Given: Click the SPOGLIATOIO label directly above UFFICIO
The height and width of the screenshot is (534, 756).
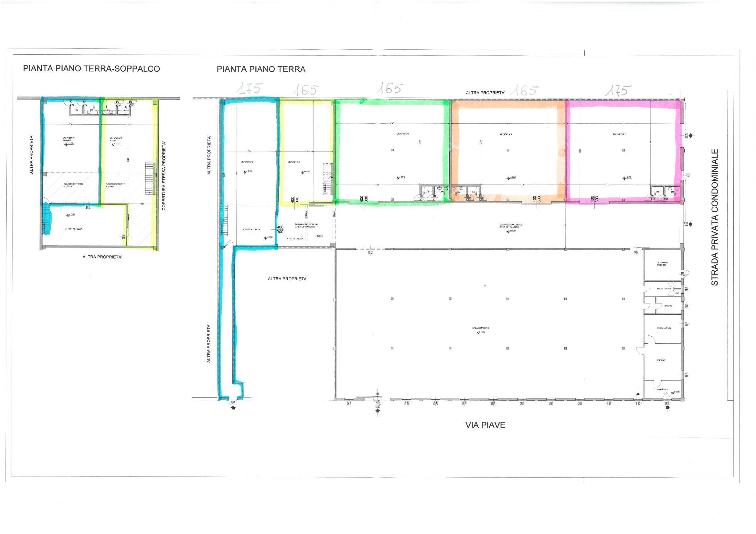Looking at the screenshot, I should (x=663, y=328).
